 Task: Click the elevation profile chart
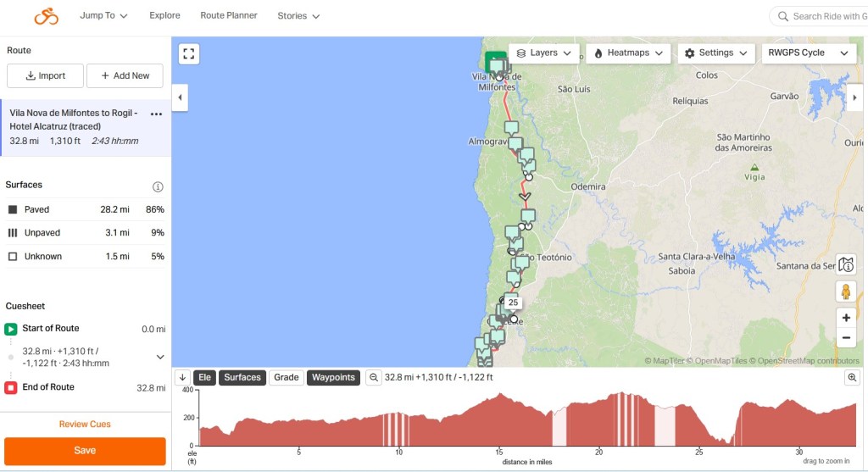point(527,419)
